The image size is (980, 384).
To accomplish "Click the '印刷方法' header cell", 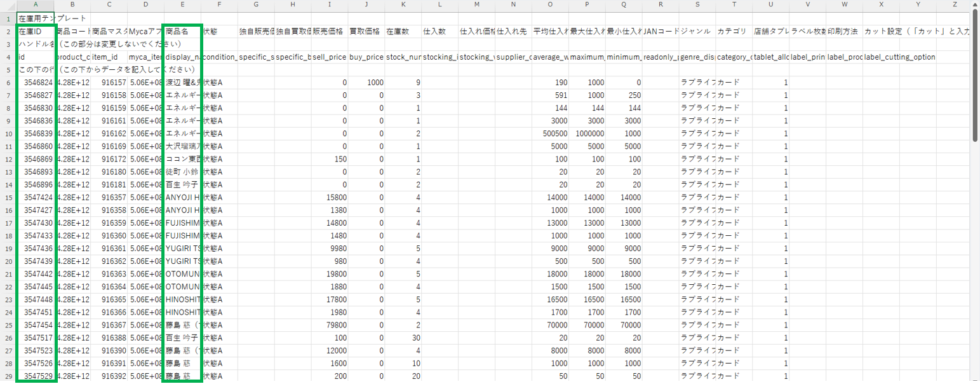I will [845, 31].
